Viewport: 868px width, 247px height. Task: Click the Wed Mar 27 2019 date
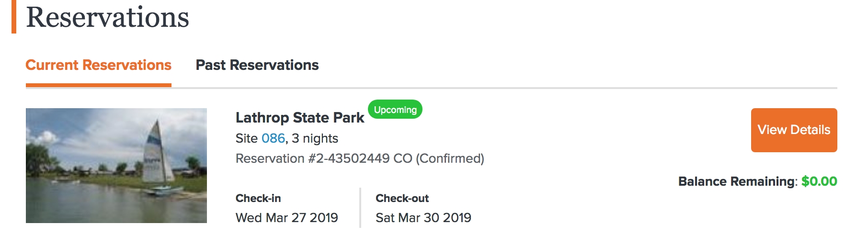(x=286, y=218)
